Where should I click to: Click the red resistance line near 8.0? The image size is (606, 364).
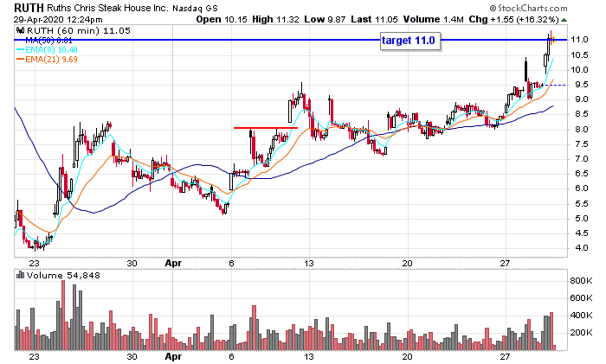(266, 128)
